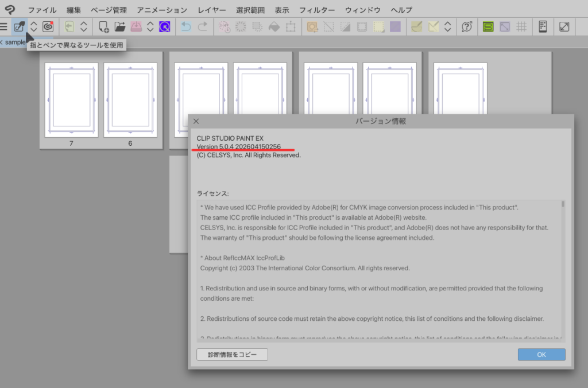Create a new canvas with the New icon
Screen dimensions: 588x388
click(103, 26)
